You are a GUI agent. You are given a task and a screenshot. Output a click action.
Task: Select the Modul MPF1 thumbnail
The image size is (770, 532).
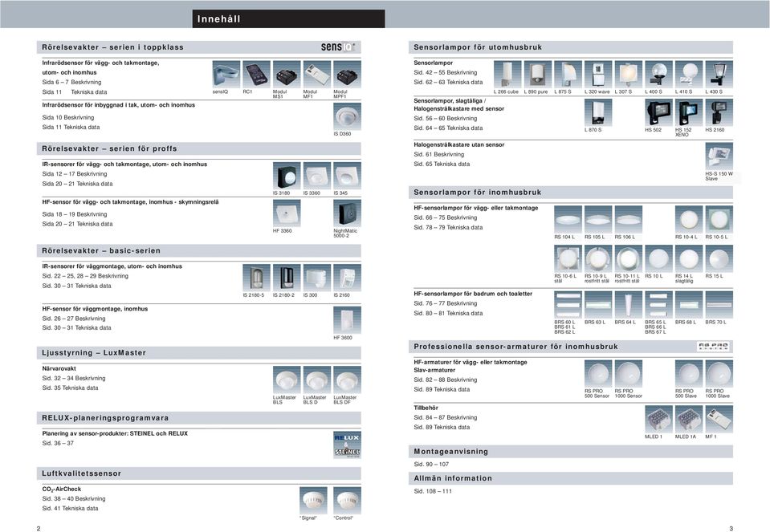tap(347, 75)
